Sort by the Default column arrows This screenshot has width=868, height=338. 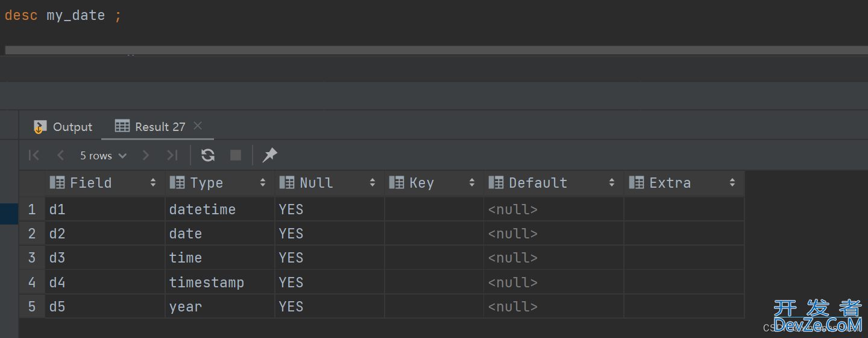coord(612,183)
